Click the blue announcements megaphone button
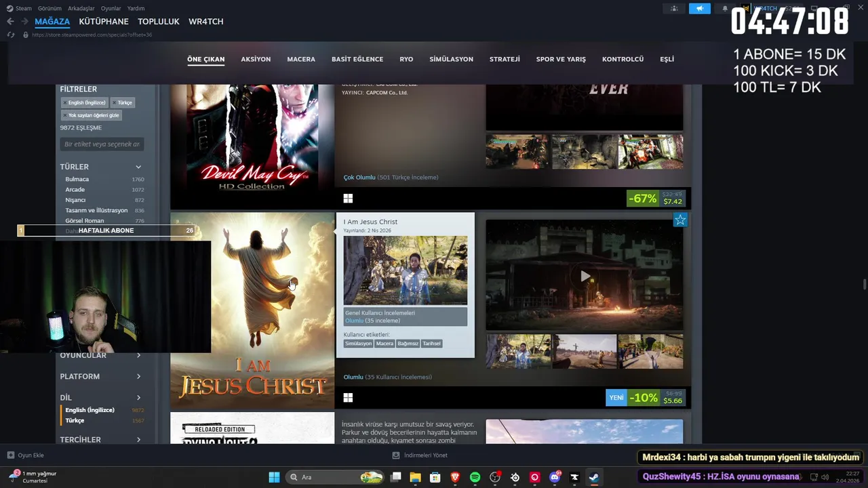The image size is (868, 488). click(700, 8)
